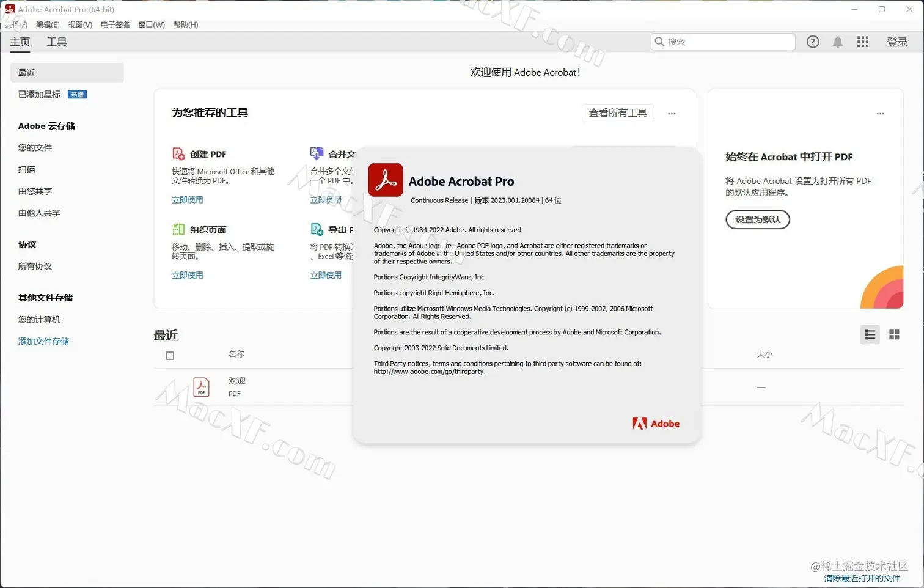Screen dimensions: 924x588
Task: Open the notifications bell
Action: 838,42
